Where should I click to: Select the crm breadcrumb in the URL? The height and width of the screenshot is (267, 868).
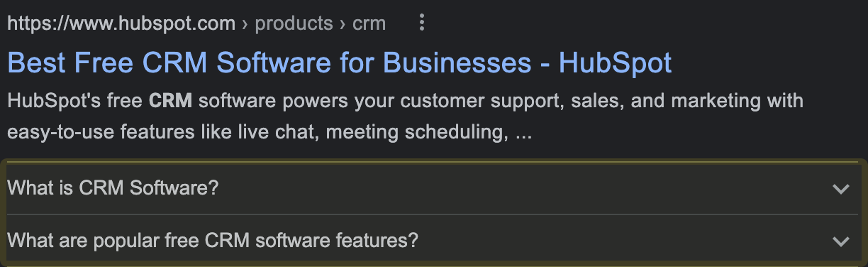pyautogui.click(x=369, y=23)
